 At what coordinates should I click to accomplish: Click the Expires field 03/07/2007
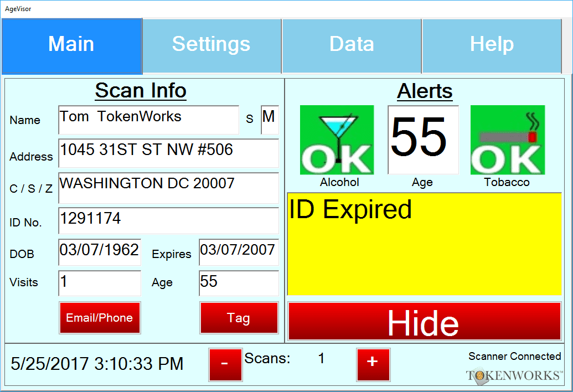(239, 252)
